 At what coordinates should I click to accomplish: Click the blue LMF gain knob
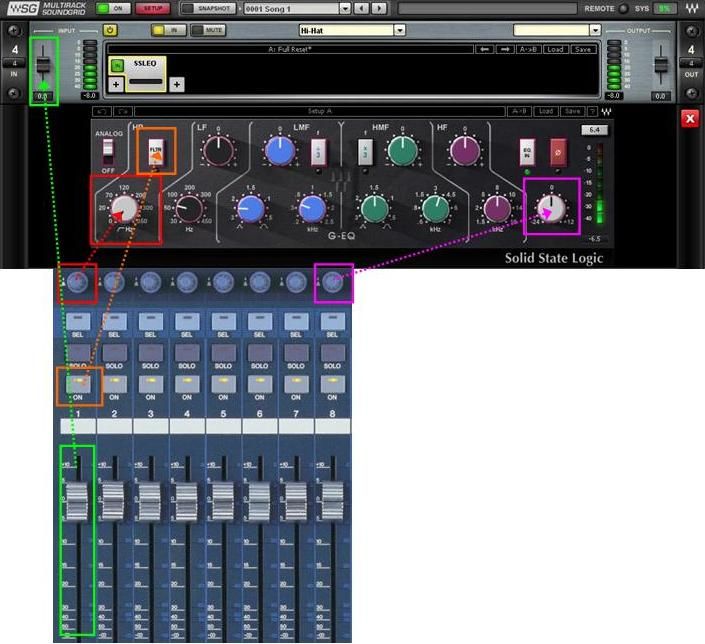point(280,151)
